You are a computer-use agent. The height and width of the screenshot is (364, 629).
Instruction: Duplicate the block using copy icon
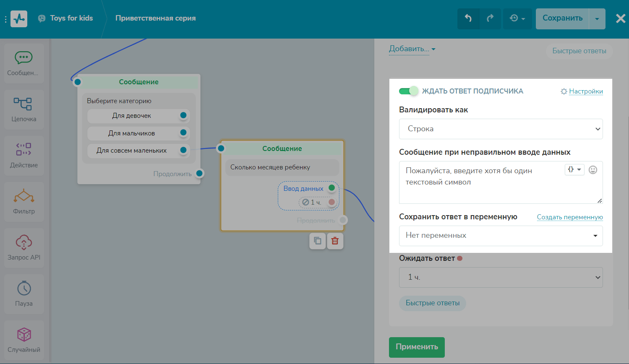tap(318, 241)
